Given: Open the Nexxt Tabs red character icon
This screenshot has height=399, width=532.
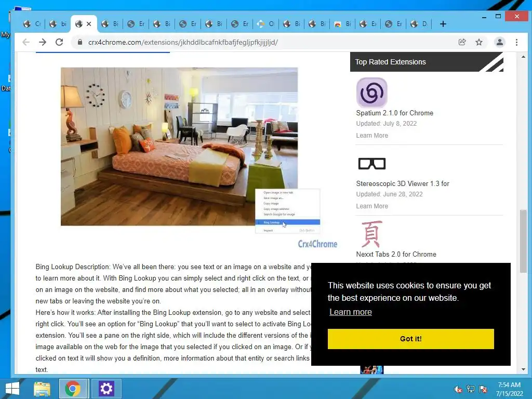Looking at the screenshot, I should 372,234.
